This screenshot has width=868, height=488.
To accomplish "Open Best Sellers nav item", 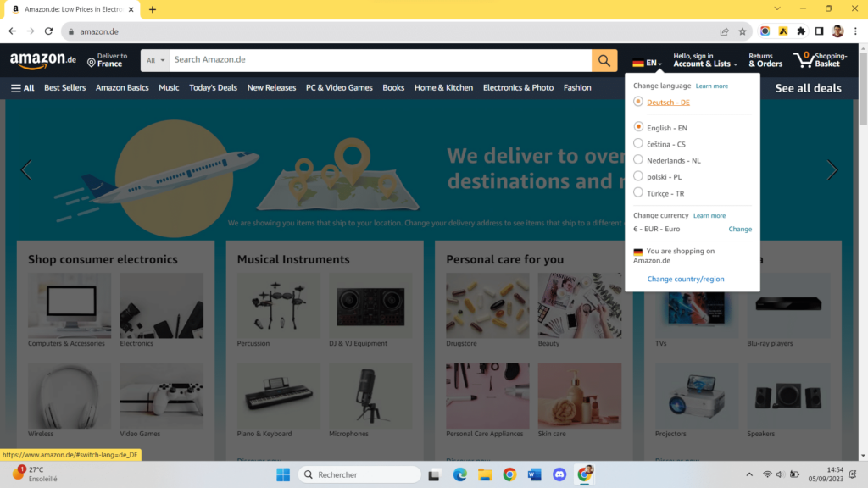I will coord(64,88).
